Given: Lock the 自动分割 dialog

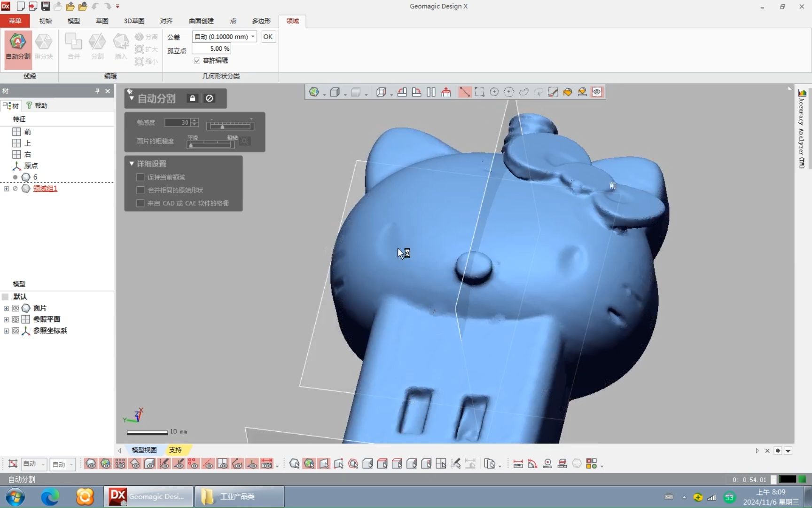Looking at the screenshot, I should 192,98.
